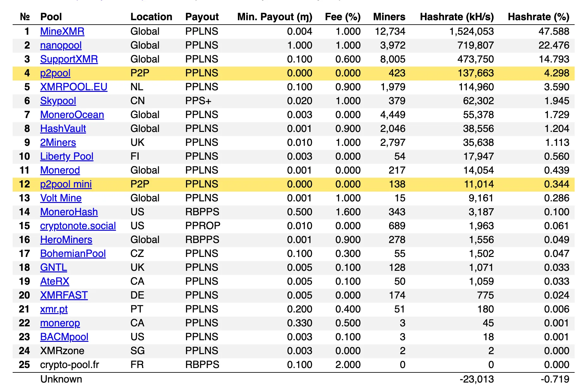The width and height of the screenshot is (586, 392).
Task: Click the 137,663 hashrate value for p2pool
Action: coord(476,73)
